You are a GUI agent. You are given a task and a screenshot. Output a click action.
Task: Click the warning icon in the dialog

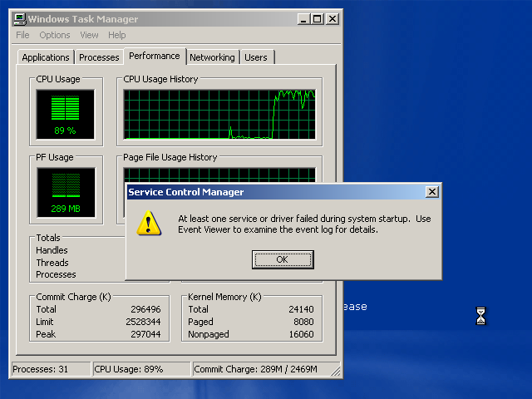[149, 223]
